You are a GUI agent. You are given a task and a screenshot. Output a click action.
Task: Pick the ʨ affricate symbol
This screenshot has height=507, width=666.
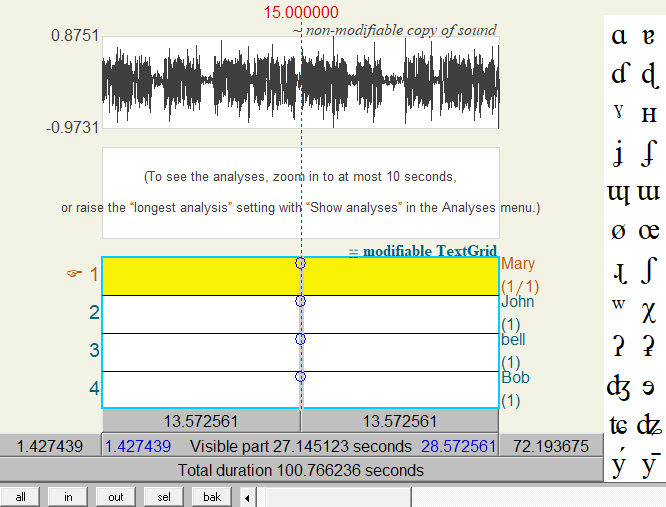[x=618, y=425]
